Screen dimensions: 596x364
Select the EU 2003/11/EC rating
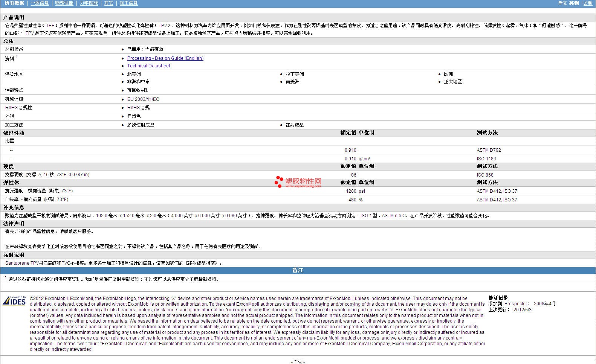[143, 99]
